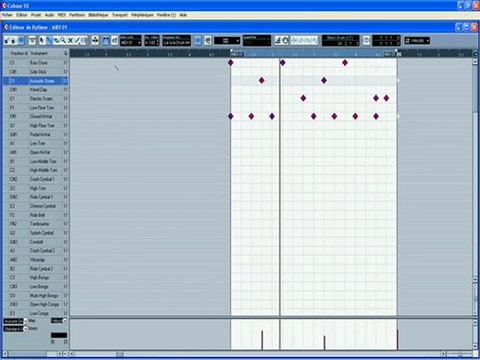Click the first Bass Drum note diamond
Image resolution: width=480 pixels, height=360 pixels.
pos(230,62)
